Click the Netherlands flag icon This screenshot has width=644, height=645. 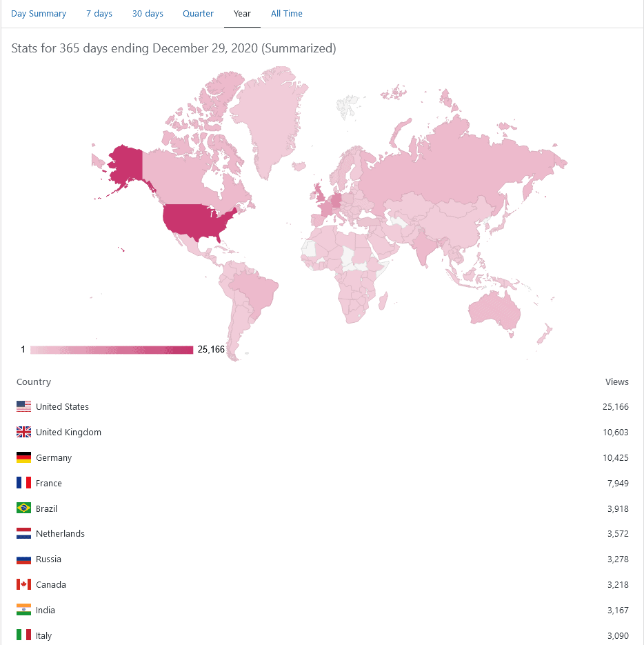tap(23, 533)
